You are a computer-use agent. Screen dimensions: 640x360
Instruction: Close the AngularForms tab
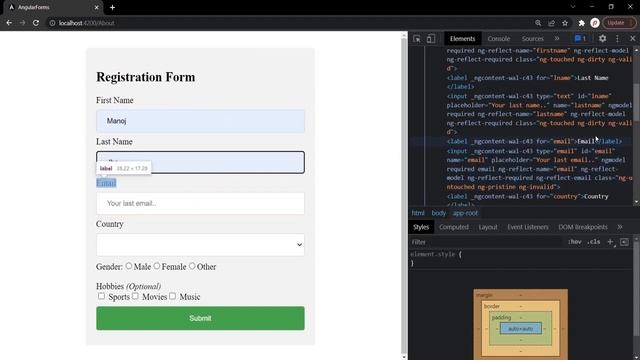pos(96,7)
